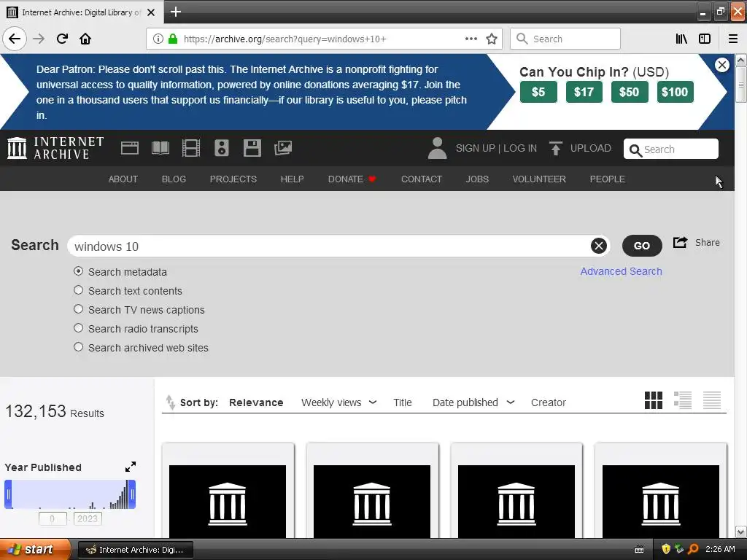This screenshot has width=747, height=560.
Task: Go back in browser history
Action: (x=15, y=39)
